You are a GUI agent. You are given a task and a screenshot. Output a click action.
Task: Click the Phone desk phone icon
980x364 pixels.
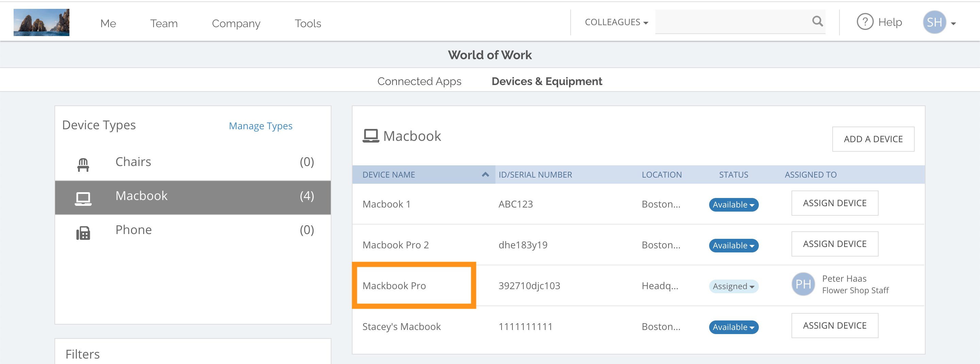click(x=83, y=233)
